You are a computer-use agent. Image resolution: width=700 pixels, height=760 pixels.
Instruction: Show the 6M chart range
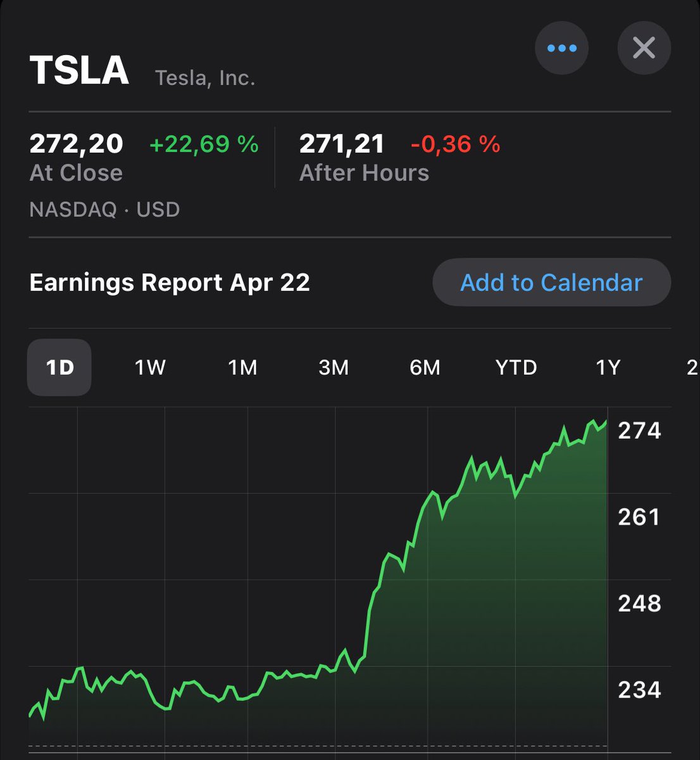pyautogui.click(x=425, y=367)
